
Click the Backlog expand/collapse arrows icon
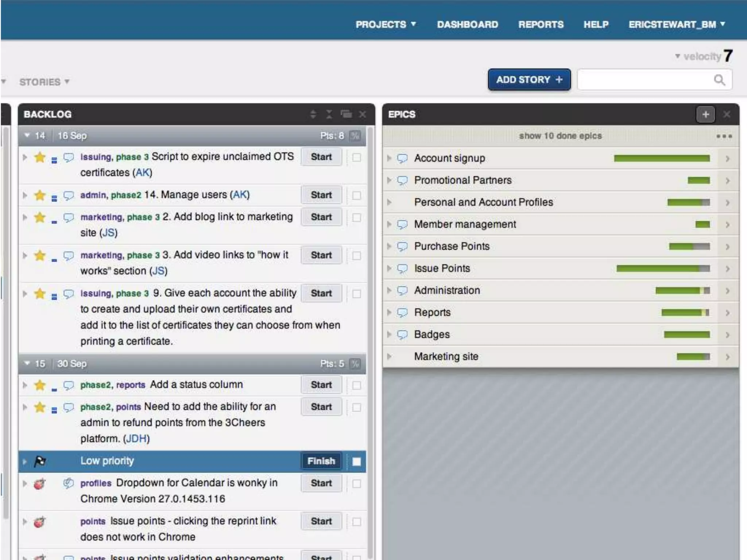(x=313, y=114)
